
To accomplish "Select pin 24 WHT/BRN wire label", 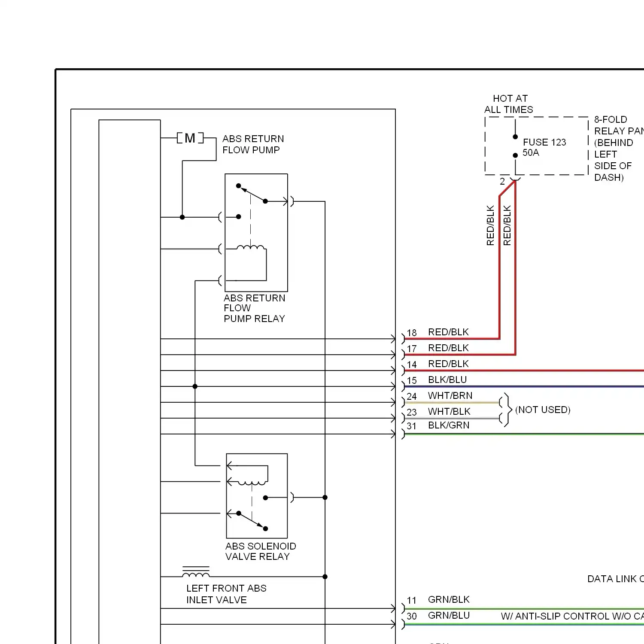I will tap(450, 395).
